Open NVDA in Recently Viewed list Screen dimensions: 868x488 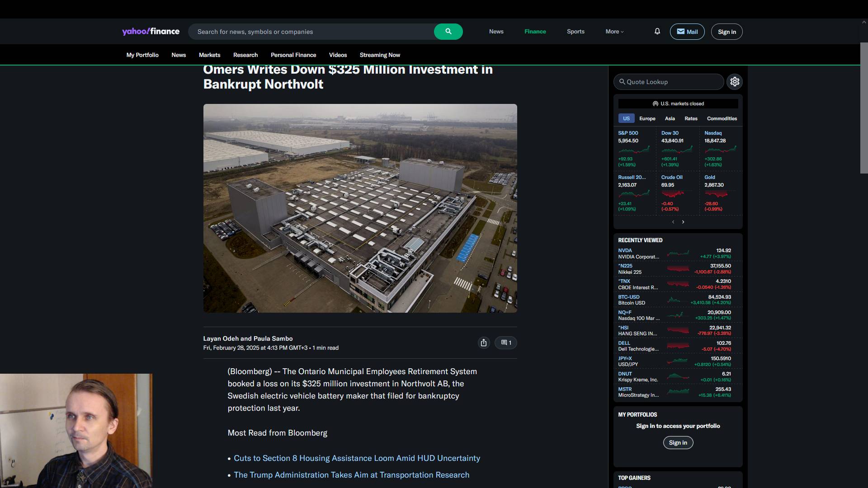[625, 250]
